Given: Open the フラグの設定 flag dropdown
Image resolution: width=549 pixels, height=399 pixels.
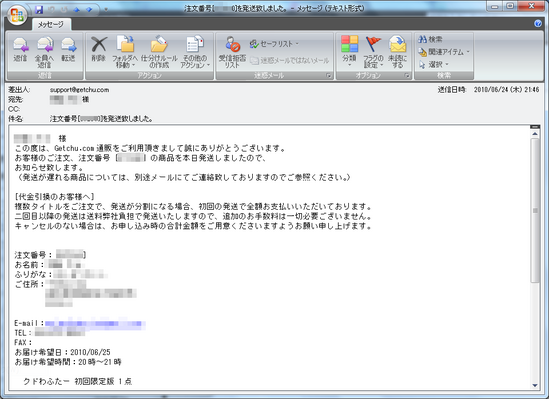Looking at the screenshot, I should point(373,52).
